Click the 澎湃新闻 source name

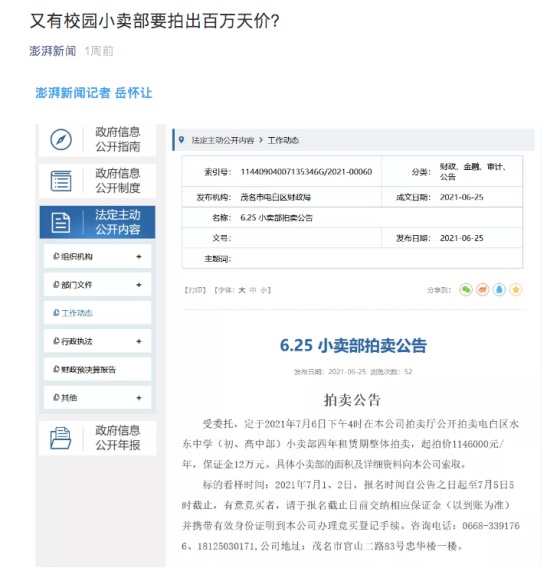click(x=53, y=51)
